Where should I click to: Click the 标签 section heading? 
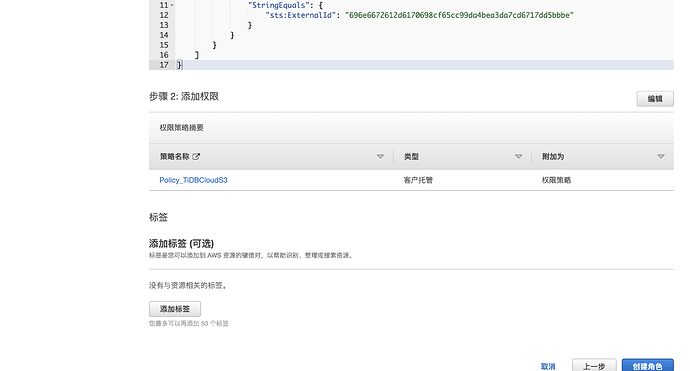[158, 217]
